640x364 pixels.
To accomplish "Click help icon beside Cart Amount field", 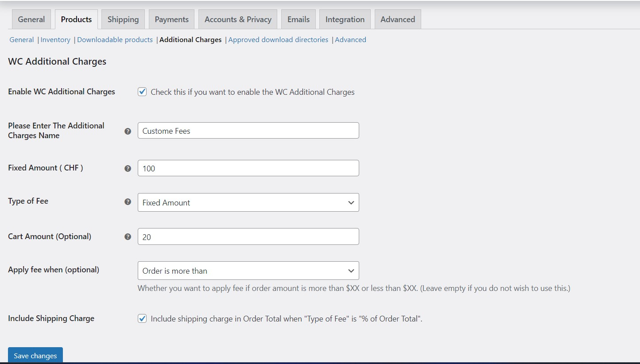I will [x=128, y=236].
